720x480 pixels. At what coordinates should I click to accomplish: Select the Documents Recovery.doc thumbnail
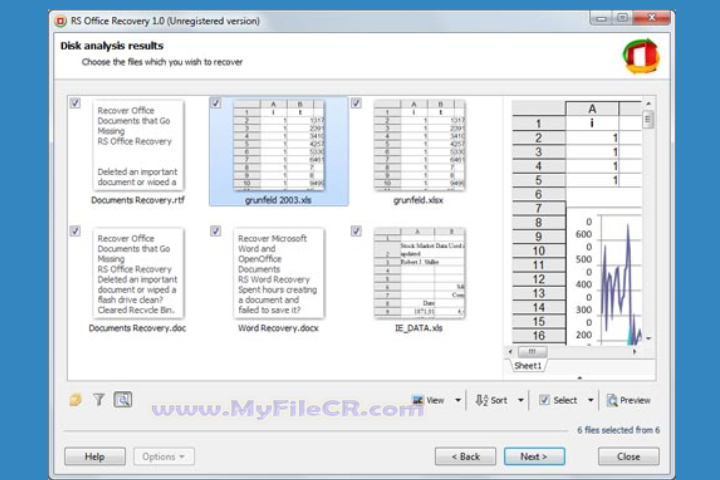[138, 273]
